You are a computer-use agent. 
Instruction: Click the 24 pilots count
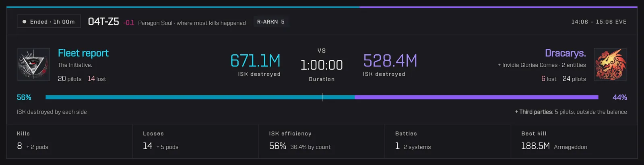point(574,79)
